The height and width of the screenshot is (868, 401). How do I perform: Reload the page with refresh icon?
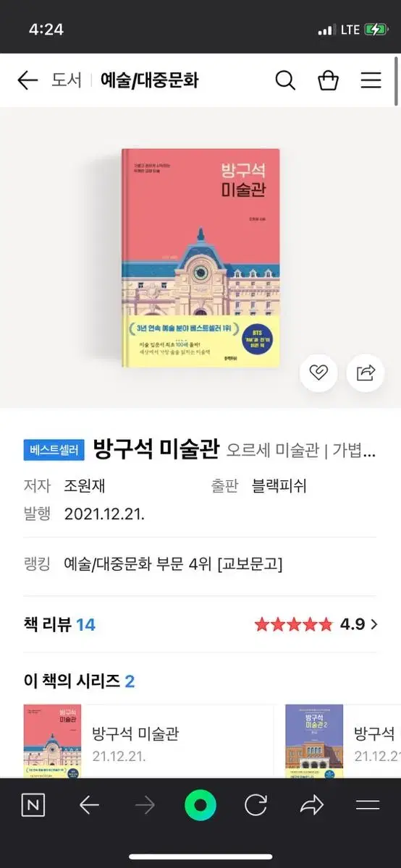click(x=256, y=805)
